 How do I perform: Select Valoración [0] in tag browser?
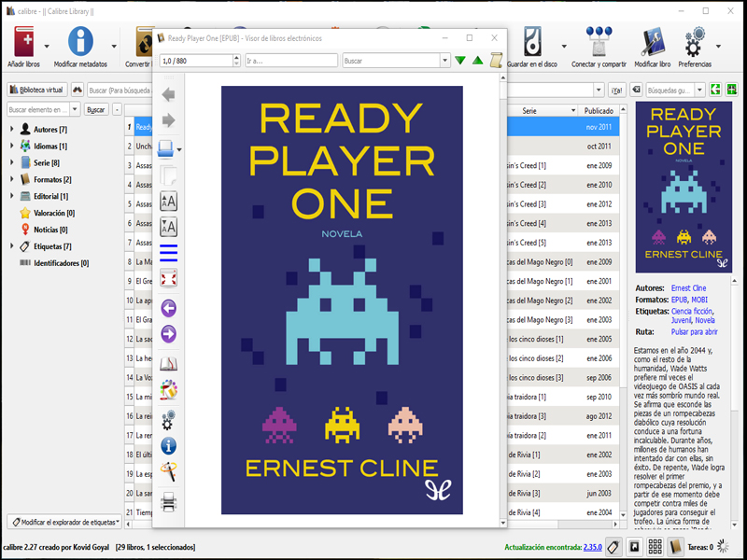(x=54, y=213)
